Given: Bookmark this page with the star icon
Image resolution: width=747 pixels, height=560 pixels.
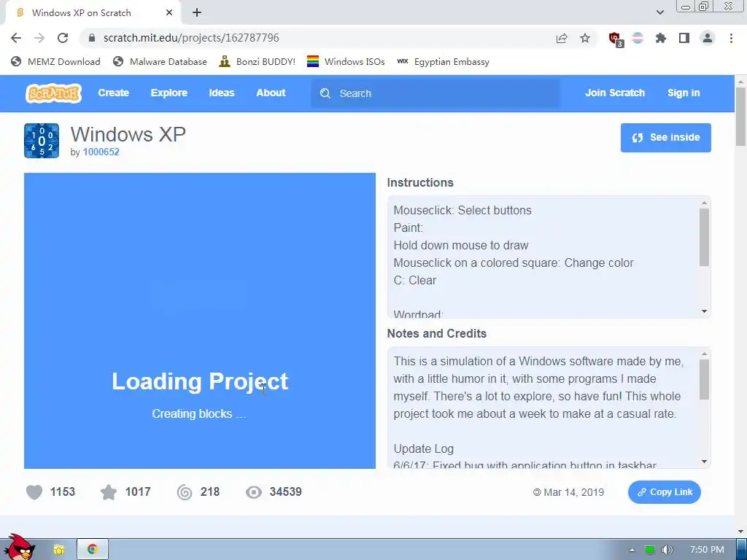Looking at the screenshot, I should pyautogui.click(x=585, y=38).
